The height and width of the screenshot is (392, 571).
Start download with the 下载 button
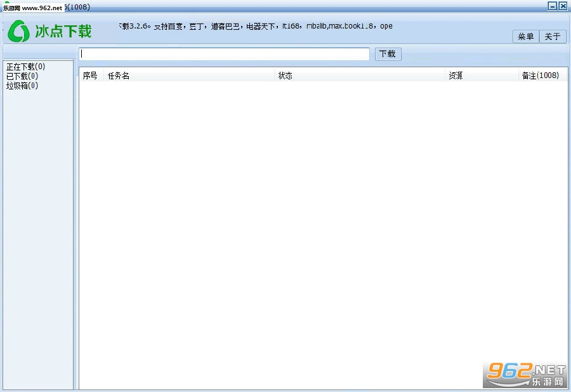point(388,54)
